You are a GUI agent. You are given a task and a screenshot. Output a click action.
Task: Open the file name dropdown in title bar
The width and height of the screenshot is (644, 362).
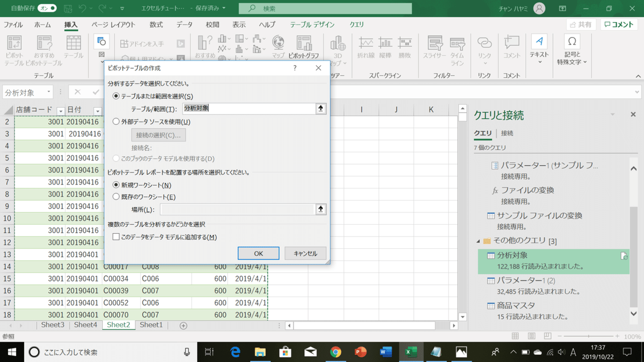click(224, 9)
